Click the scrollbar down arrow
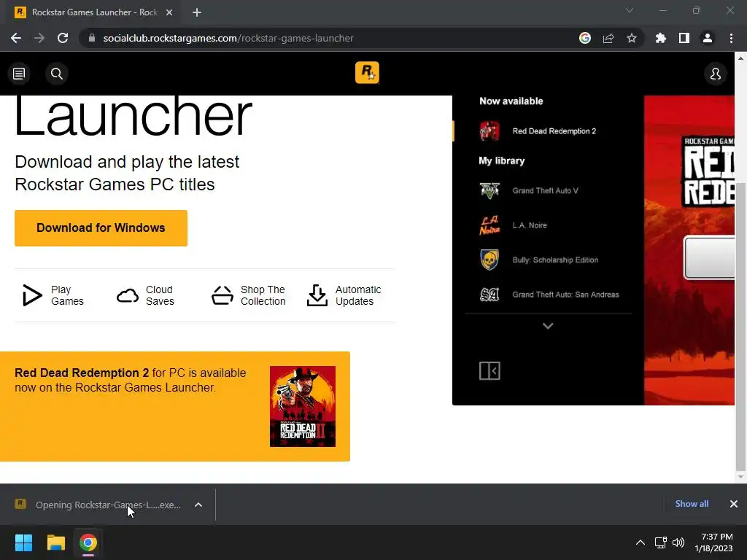The height and width of the screenshot is (560, 747). [740, 476]
